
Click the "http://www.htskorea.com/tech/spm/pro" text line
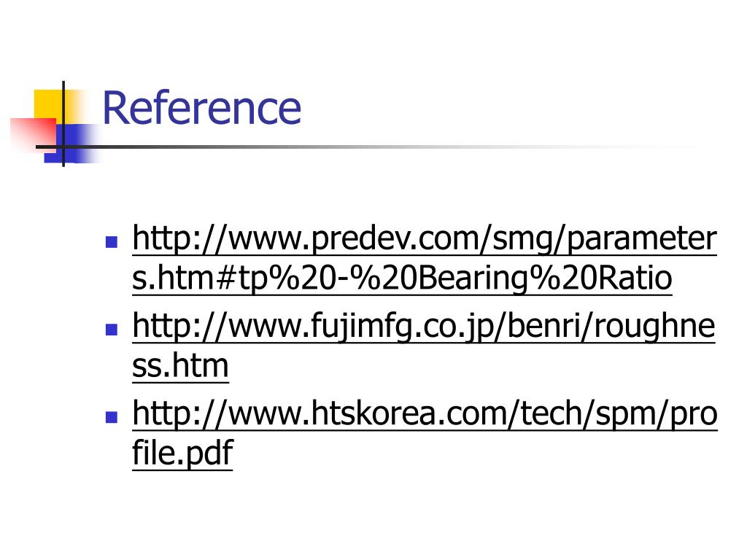(425, 413)
